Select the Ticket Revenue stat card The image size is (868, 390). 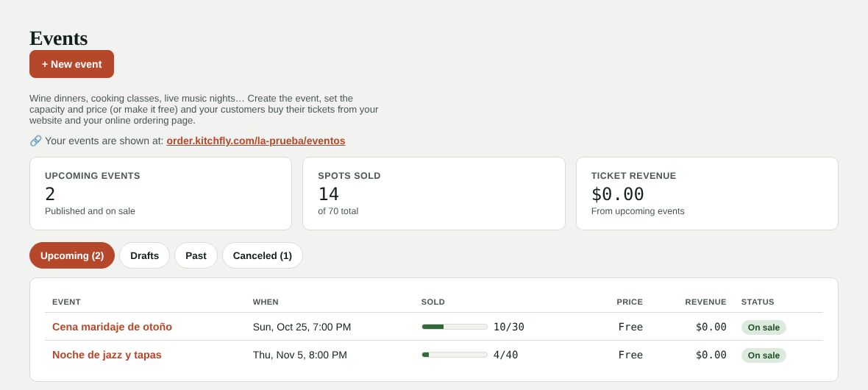point(707,194)
